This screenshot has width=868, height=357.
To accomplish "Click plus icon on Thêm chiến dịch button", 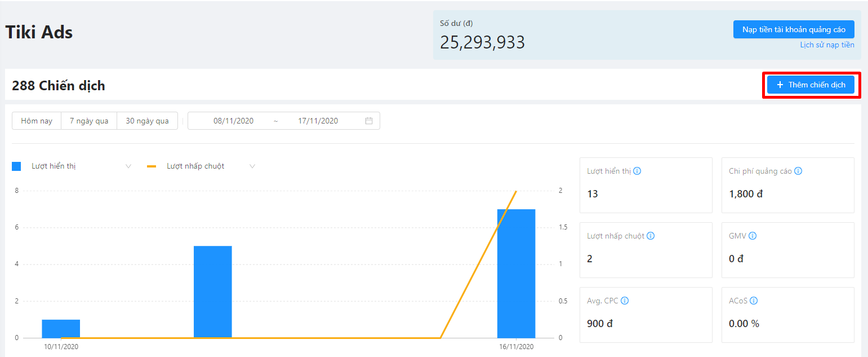I will (780, 85).
